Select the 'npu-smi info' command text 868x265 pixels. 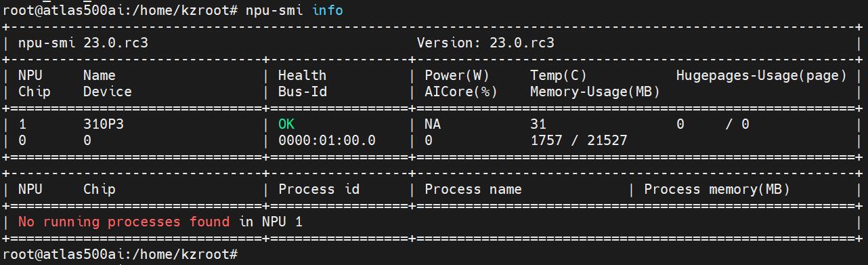click(295, 10)
